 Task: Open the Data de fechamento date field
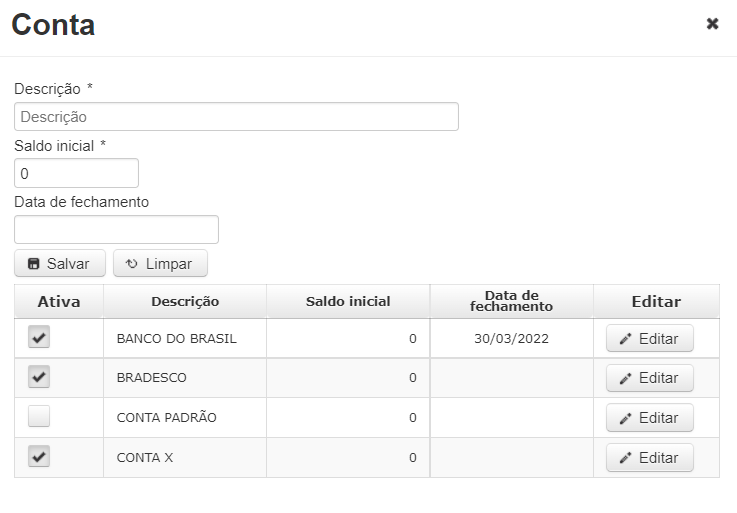coord(117,229)
